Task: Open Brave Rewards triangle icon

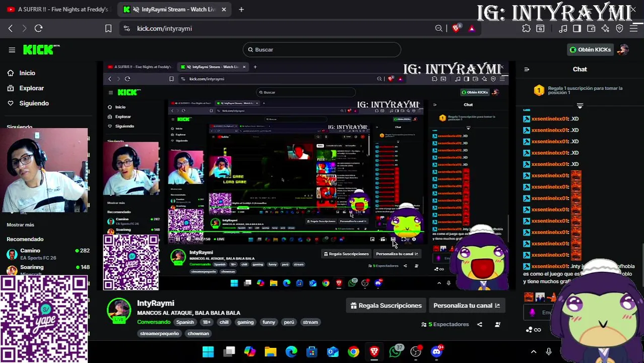Action: tap(472, 29)
